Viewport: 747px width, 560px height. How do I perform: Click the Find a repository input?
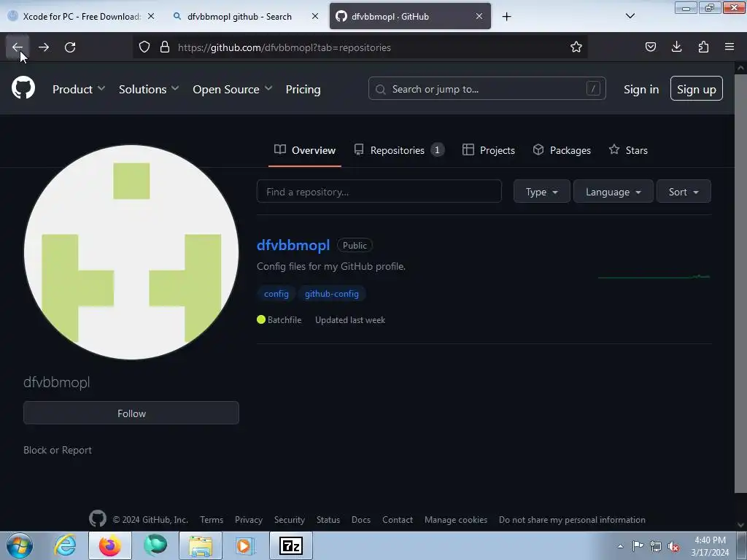click(379, 192)
